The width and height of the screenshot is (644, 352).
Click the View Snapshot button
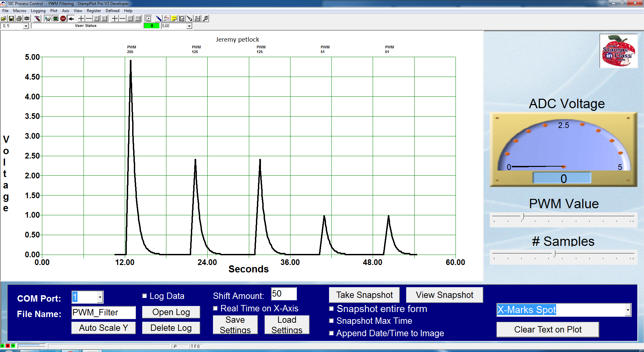(x=444, y=295)
